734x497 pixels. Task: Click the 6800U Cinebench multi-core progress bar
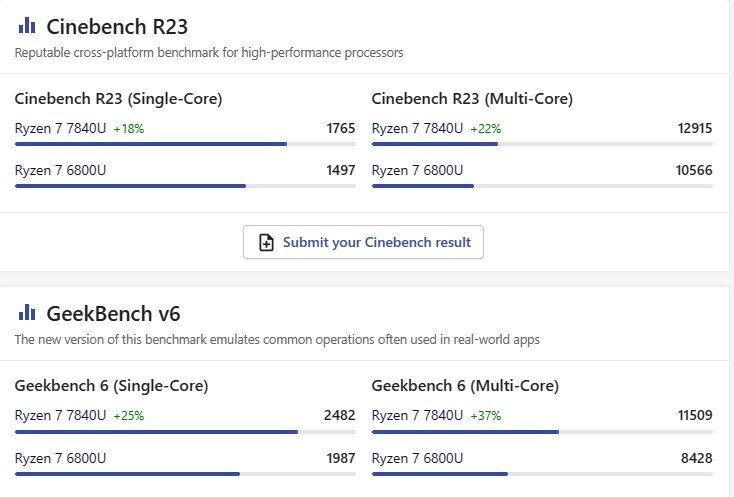[x=542, y=186]
